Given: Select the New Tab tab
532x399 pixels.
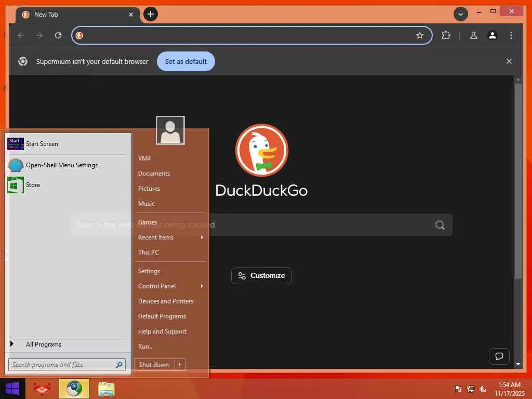Looking at the screenshot, I should [78, 15].
